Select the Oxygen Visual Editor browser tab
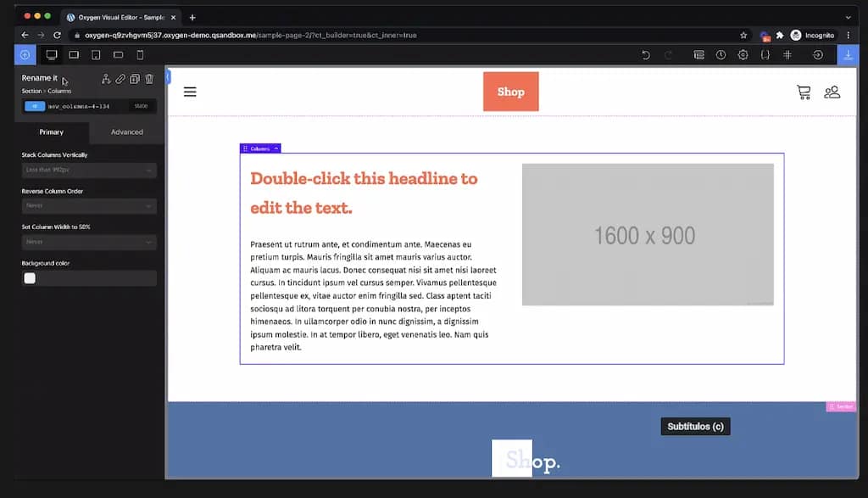Image resolution: width=868 pixels, height=498 pixels. point(121,17)
